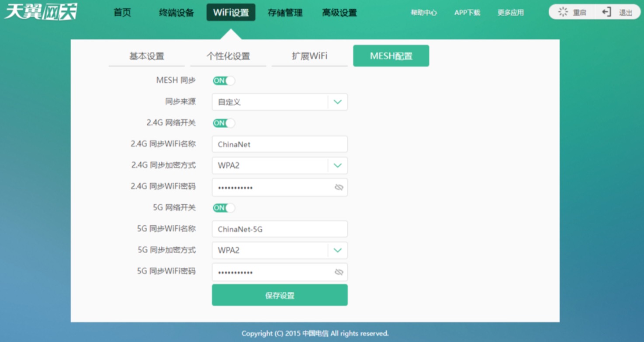Click the logout arrow icon
The width and height of the screenshot is (644, 342).
coord(607,12)
